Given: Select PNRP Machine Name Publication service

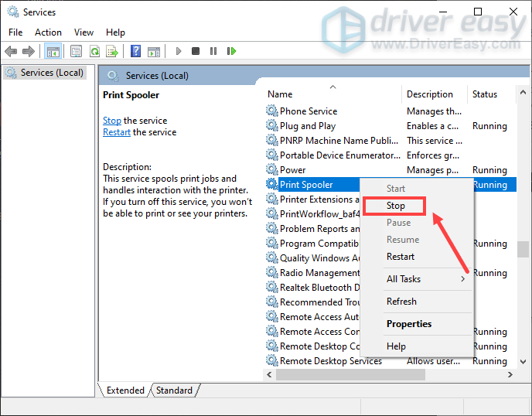Looking at the screenshot, I should 390,141.
